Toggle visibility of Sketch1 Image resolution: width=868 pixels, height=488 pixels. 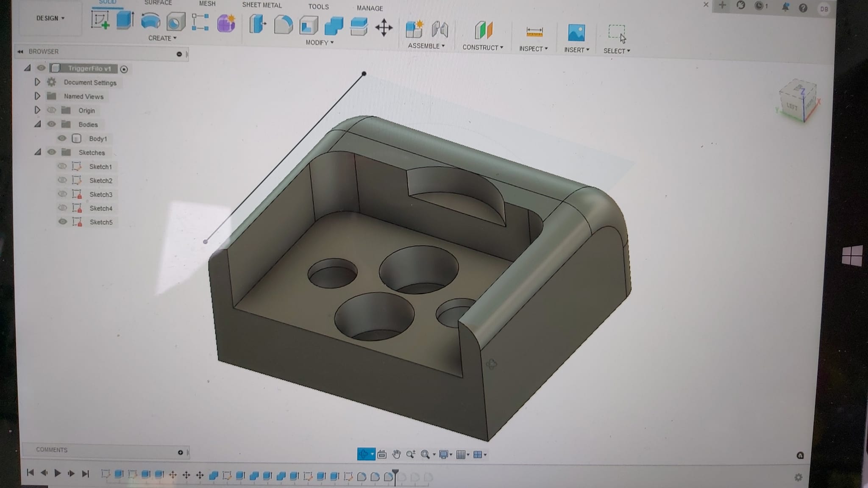point(62,166)
